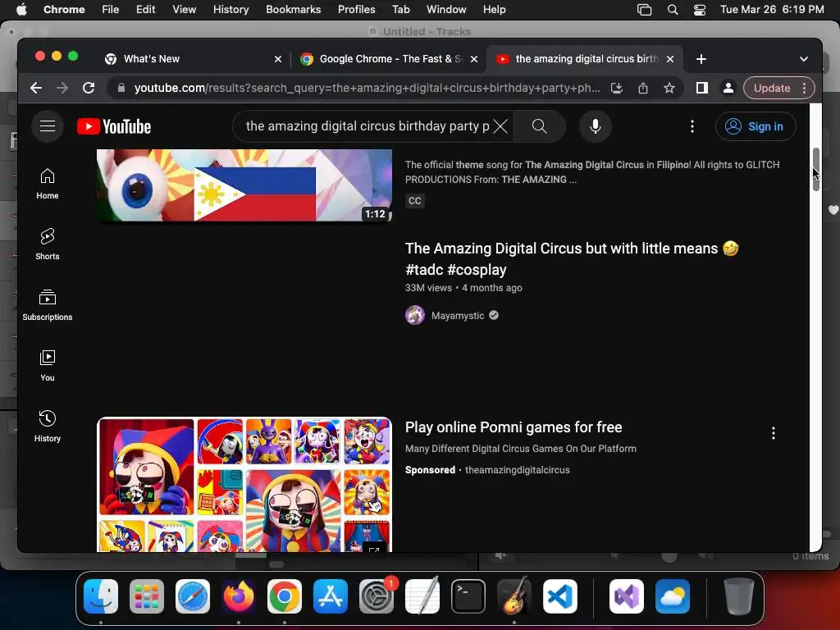Open the Window menu in the menu bar

click(446, 10)
